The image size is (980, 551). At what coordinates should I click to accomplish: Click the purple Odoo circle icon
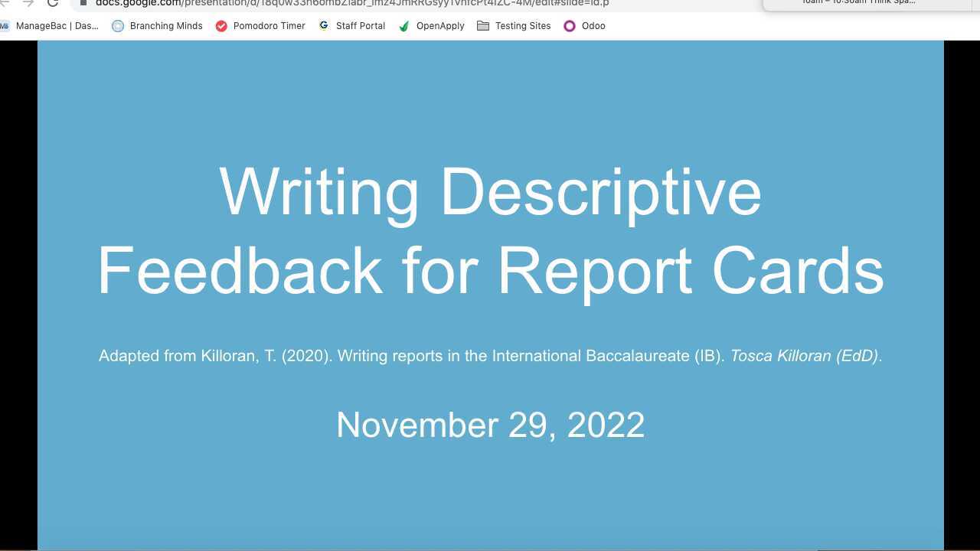[569, 25]
